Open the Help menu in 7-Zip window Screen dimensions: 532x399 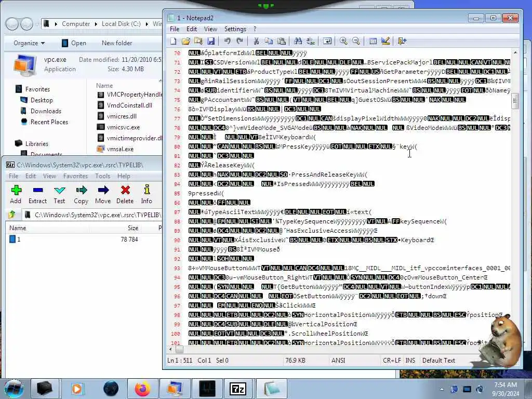[124, 176]
